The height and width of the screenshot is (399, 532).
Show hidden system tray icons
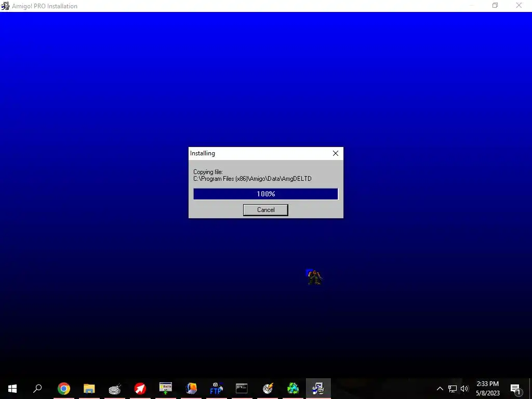tap(440, 389)
